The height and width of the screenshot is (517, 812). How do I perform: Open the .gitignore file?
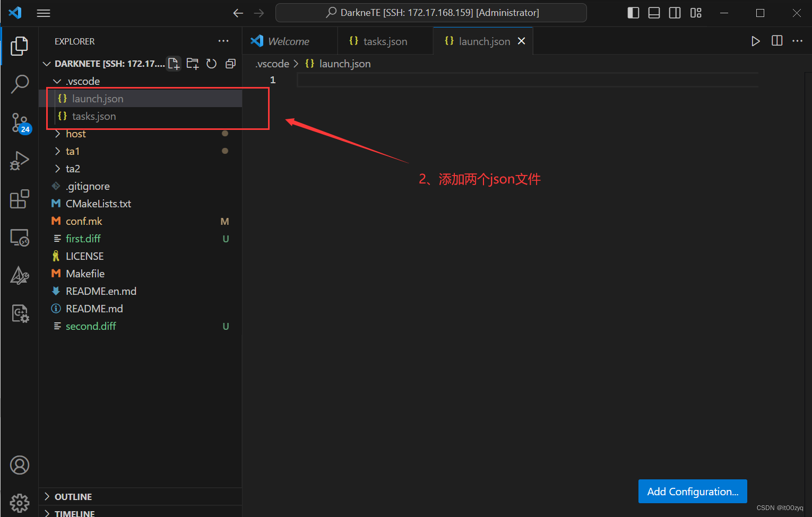(x=141, y=186)
